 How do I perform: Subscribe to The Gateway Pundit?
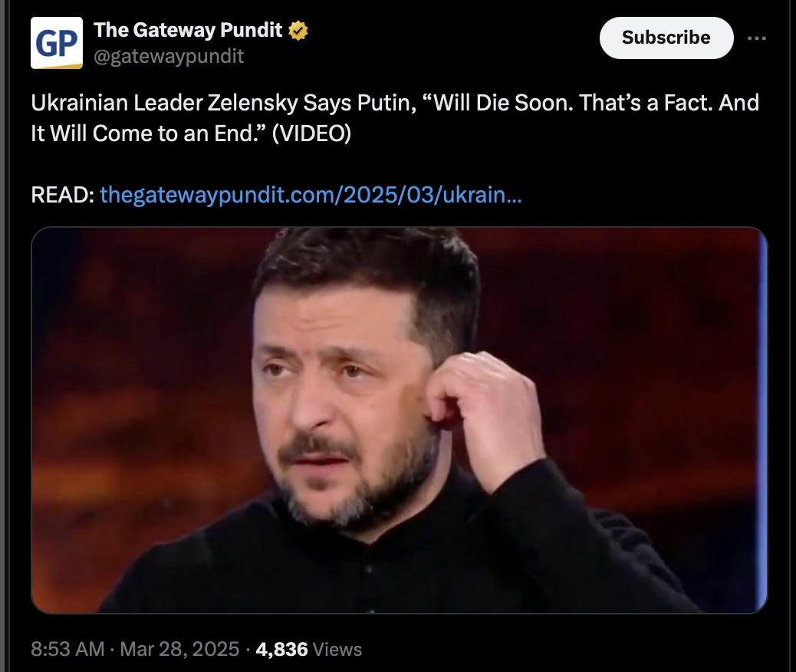click(x=666, y=38)
